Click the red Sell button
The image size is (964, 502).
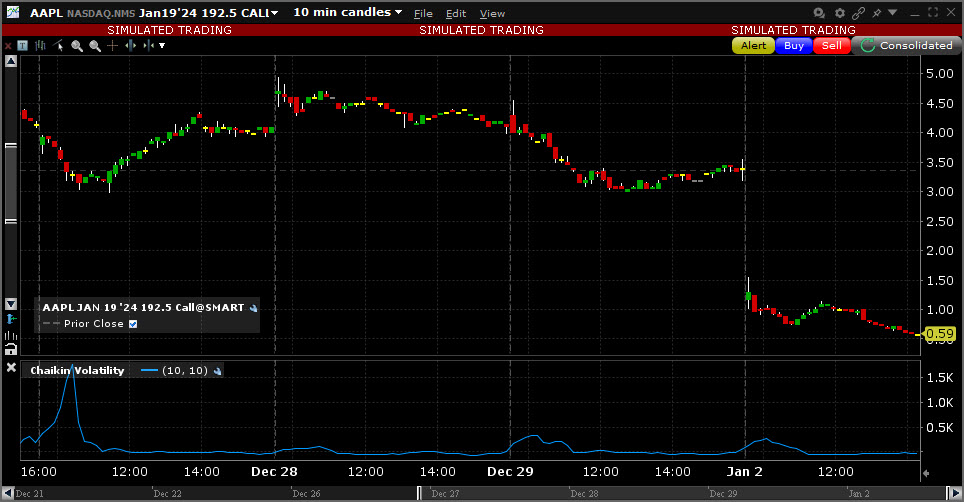point(831,45)
